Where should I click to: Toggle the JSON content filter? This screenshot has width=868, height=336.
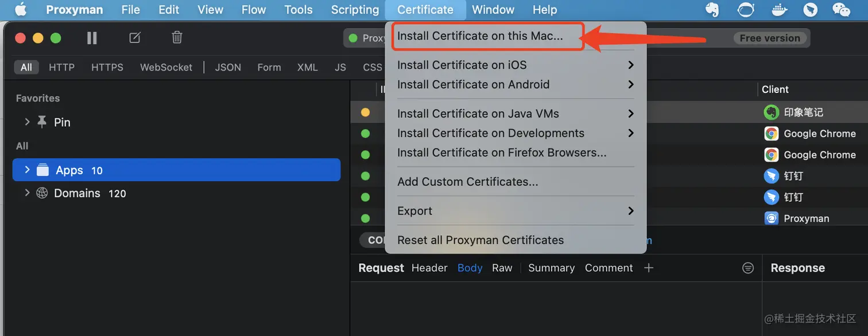[x=228, y=67]
